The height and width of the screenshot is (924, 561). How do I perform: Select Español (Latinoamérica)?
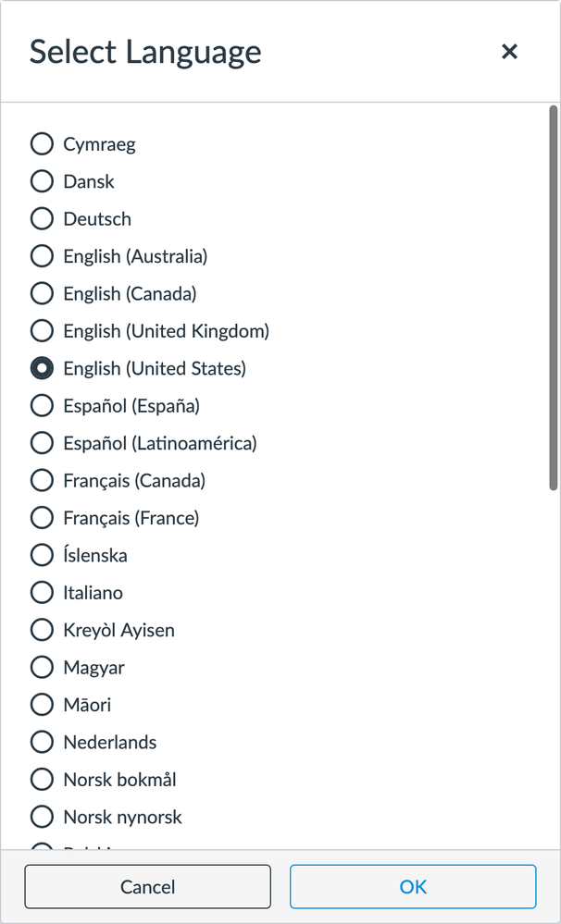click(42, 443)
